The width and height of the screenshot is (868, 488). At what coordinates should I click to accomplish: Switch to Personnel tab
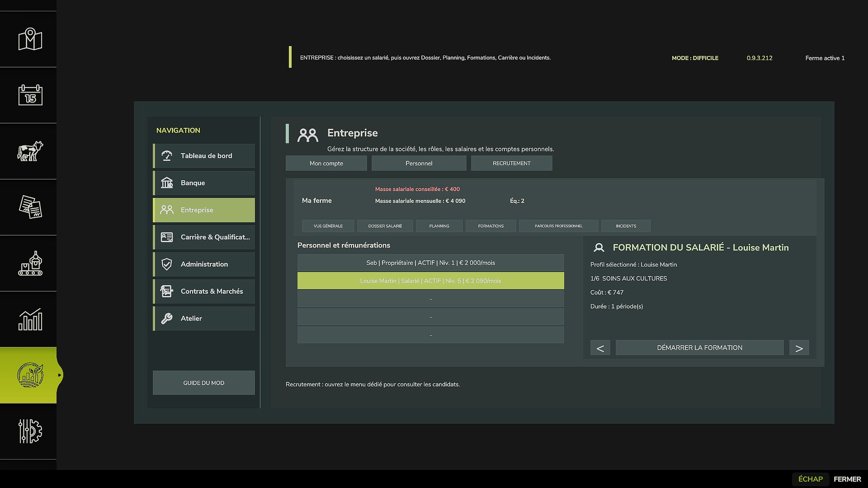(419, 163)
